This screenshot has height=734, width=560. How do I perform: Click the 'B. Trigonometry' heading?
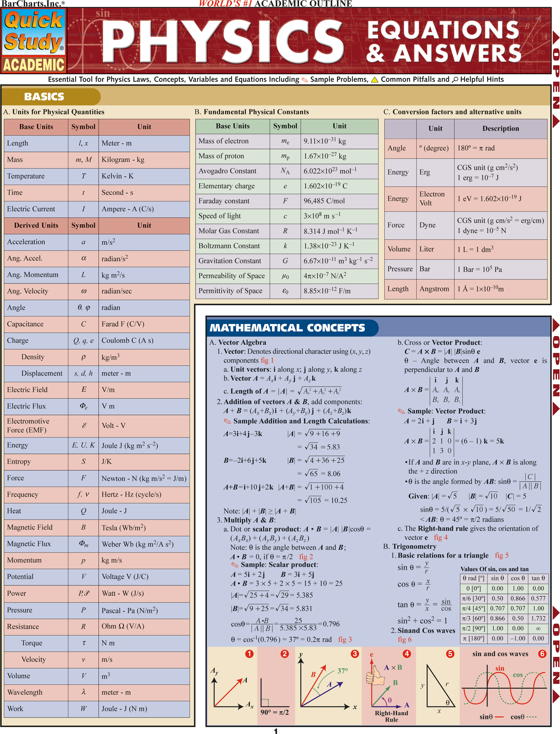click(x=410, y=547)
